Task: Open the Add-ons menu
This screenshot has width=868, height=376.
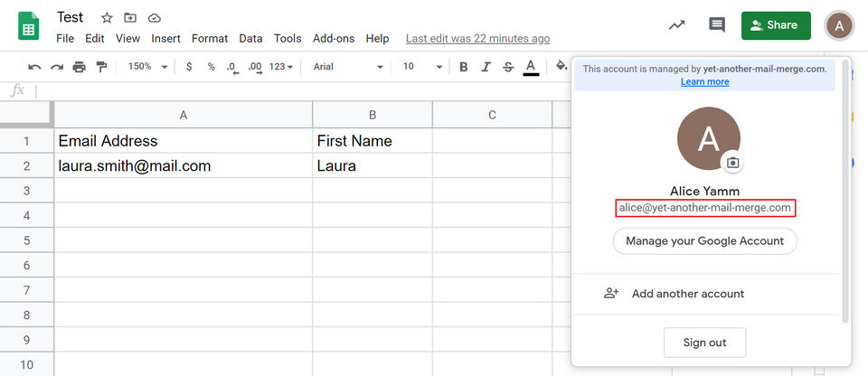Action: click(334, 39)
